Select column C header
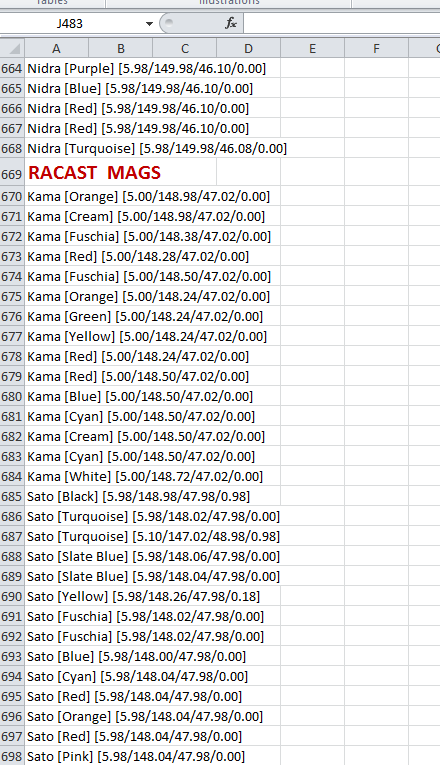440x765 pixels. click(184, 48)
